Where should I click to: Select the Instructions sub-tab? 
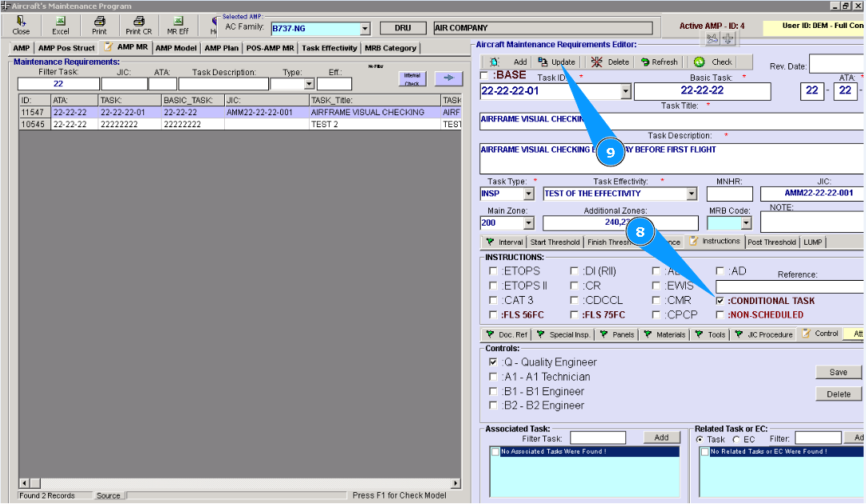click(714, 242)
